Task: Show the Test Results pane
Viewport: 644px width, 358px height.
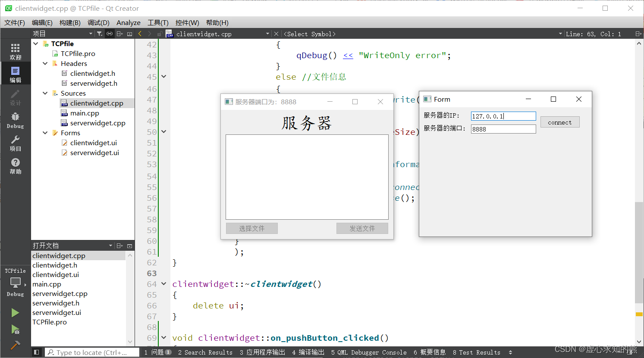Action: 477,352
